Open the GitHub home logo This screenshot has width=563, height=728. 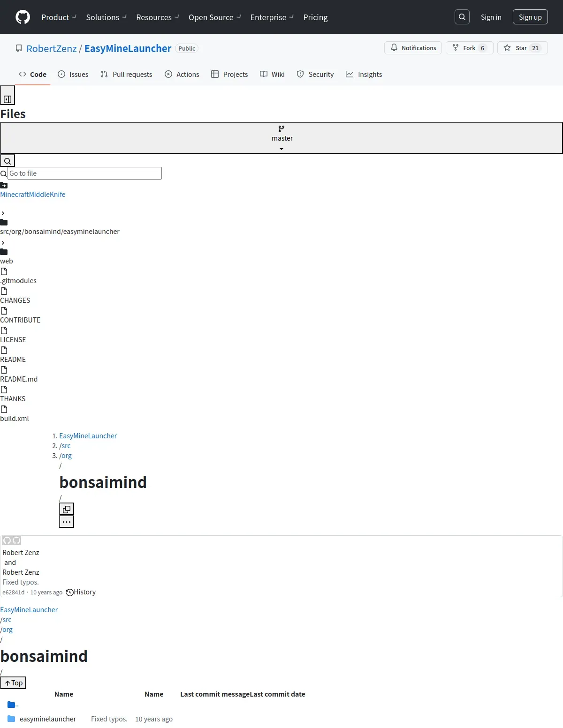pos(23,17)
